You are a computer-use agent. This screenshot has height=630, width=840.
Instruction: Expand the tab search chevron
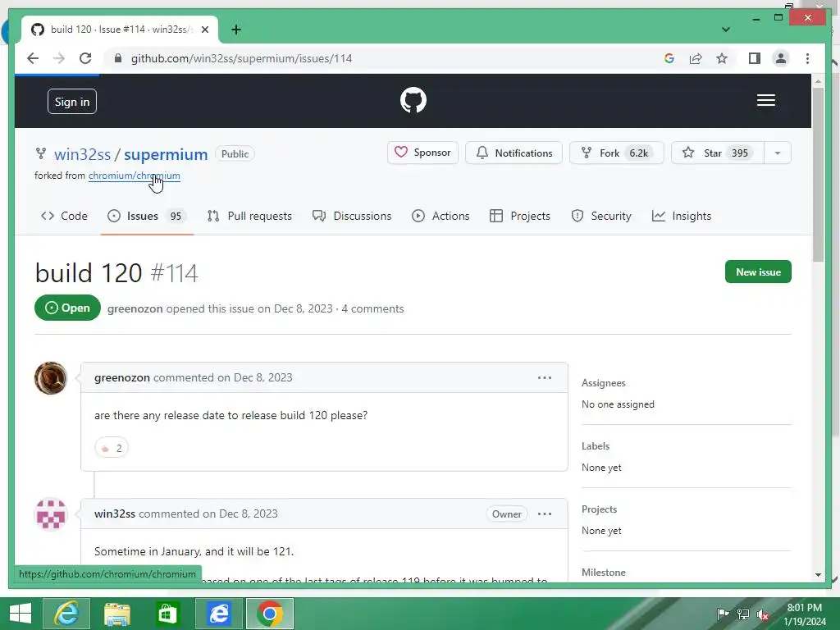pos(725,30)
